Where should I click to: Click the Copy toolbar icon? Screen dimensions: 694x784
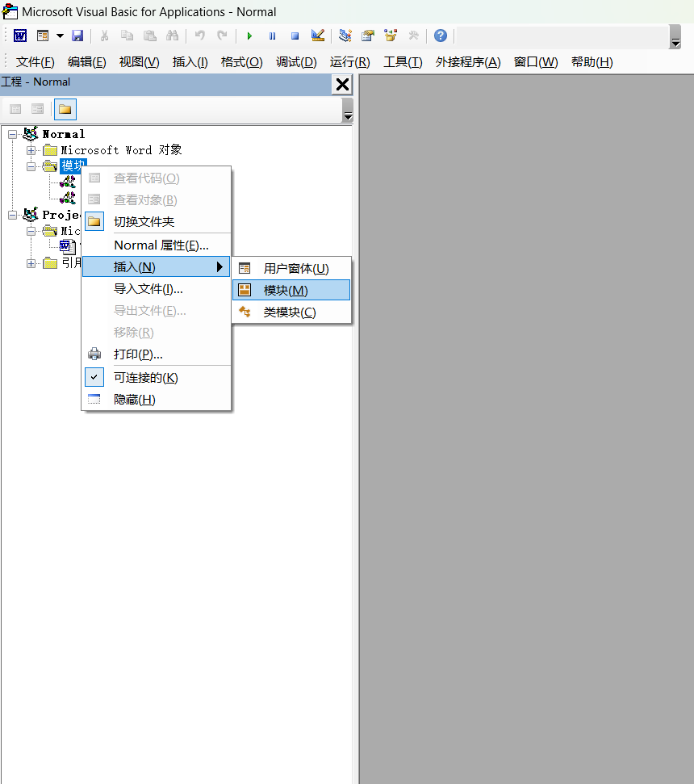[x=127, y=36]
